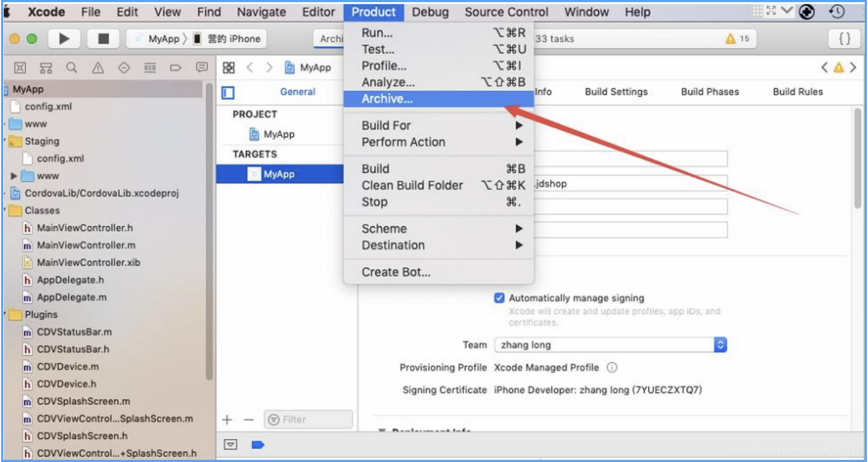Open the Scheme submenu
868x462 pixels.
[438, 229]
